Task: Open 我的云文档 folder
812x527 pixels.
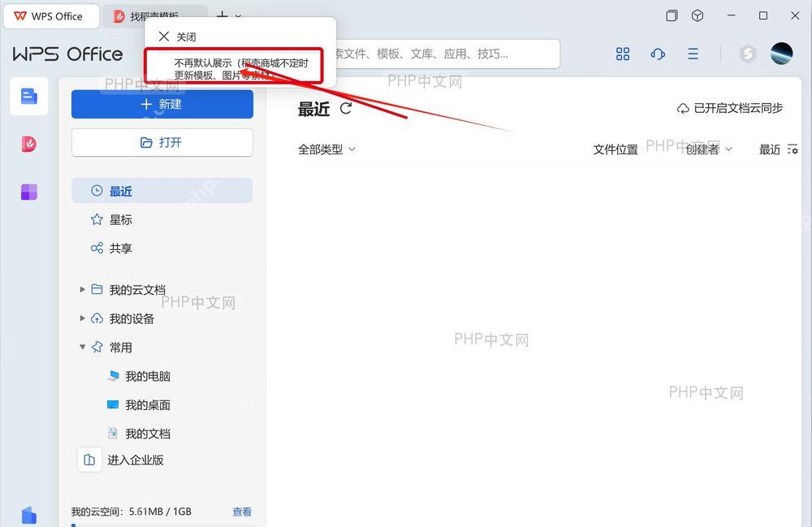Action: coord(137,290)
